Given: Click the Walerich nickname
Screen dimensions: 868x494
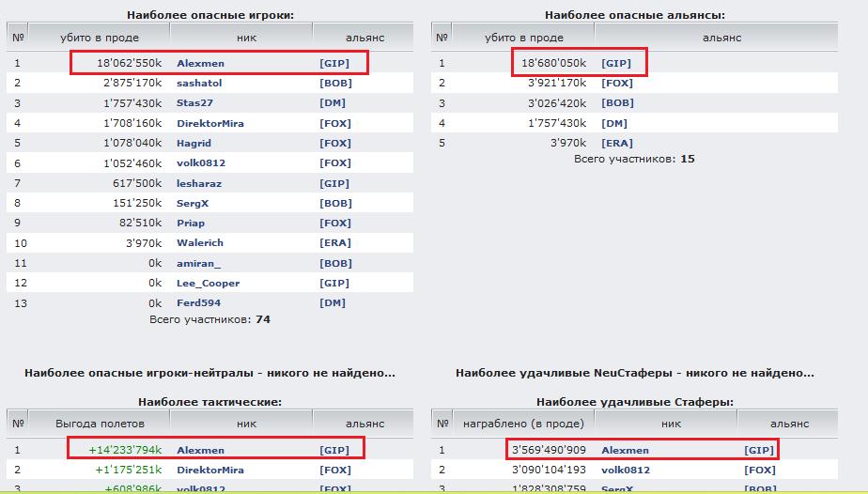Looking at the screenshot, I should [x=200, y=243].
